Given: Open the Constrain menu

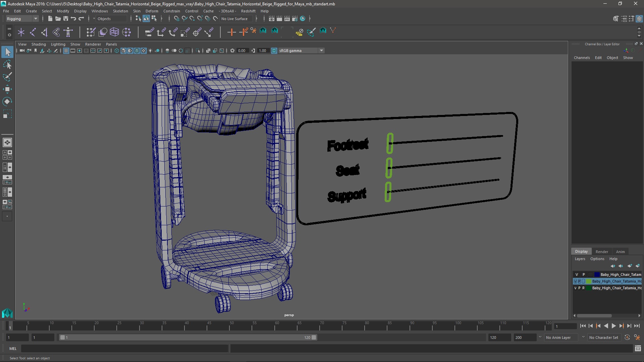Looking at the screenshot, I should coord(172,11).
